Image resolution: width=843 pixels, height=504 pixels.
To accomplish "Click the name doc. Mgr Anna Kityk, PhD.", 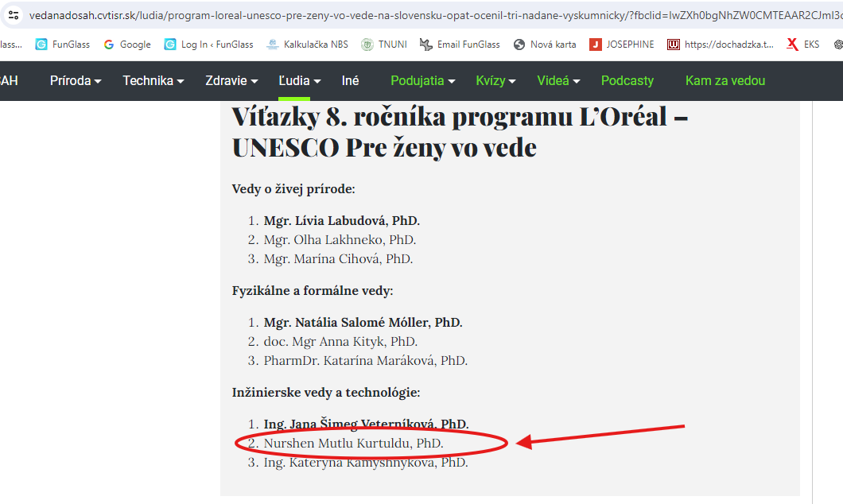I will tap(340, 342).
